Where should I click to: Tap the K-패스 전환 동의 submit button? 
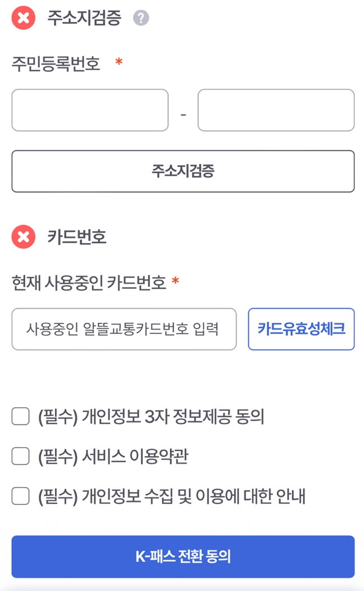182,556
